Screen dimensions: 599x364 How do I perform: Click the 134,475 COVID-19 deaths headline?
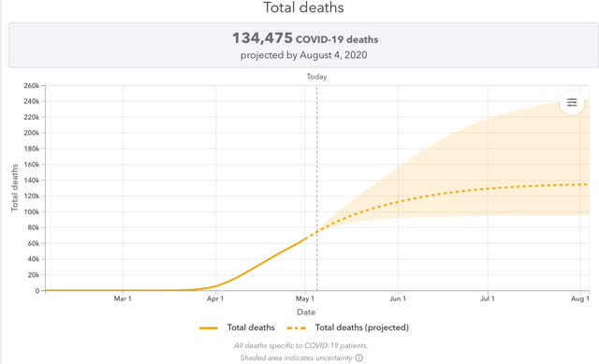coord(305,38)
